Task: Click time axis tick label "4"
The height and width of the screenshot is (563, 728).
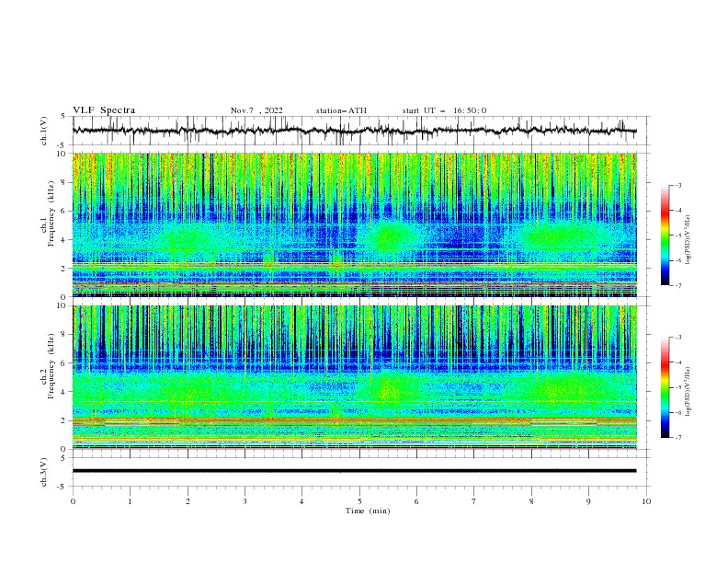Action: 301,501
